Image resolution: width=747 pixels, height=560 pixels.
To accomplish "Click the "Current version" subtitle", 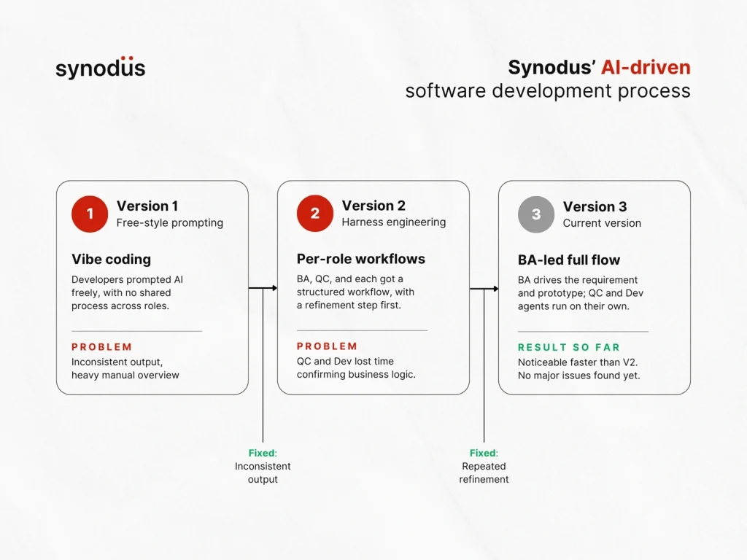I will tap(602, 223).
